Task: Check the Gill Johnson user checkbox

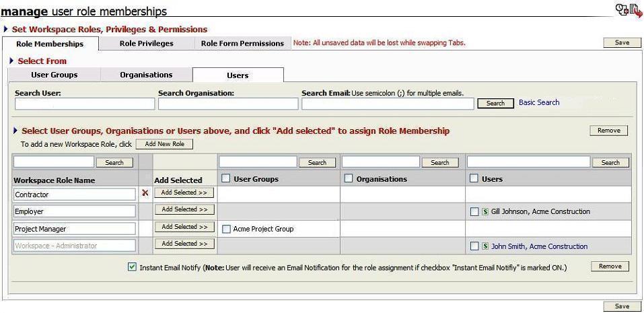Action: click(474, 211)
